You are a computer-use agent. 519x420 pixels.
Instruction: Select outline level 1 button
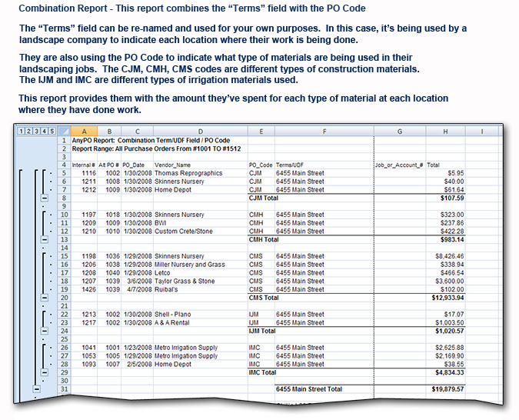click(x=22, y=132)
